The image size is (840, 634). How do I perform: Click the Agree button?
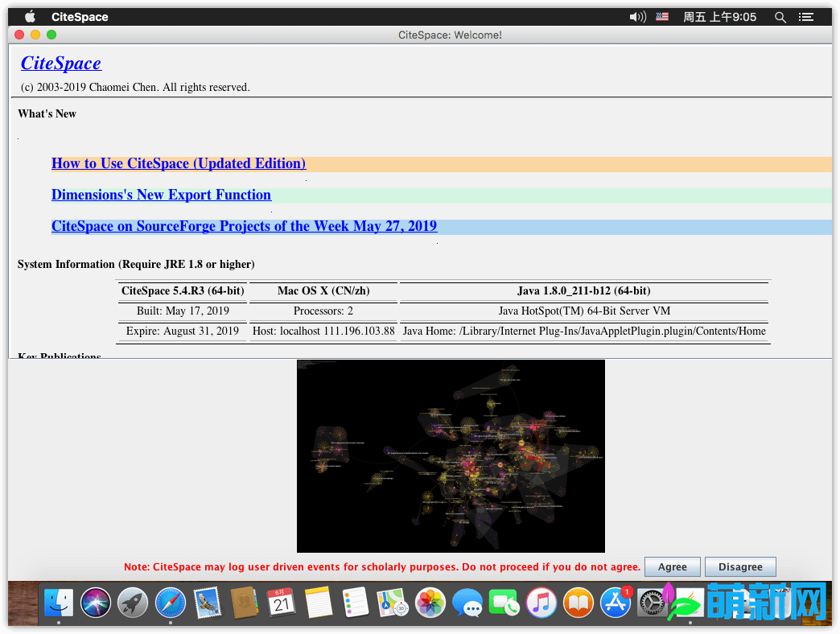tap(673, 567)
